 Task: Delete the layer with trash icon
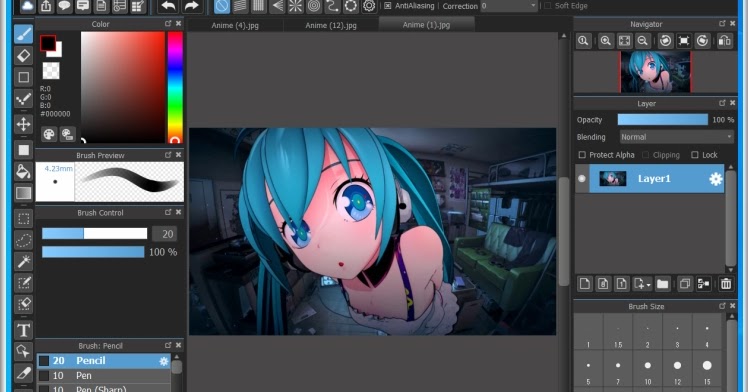click(x=726, y=284)
